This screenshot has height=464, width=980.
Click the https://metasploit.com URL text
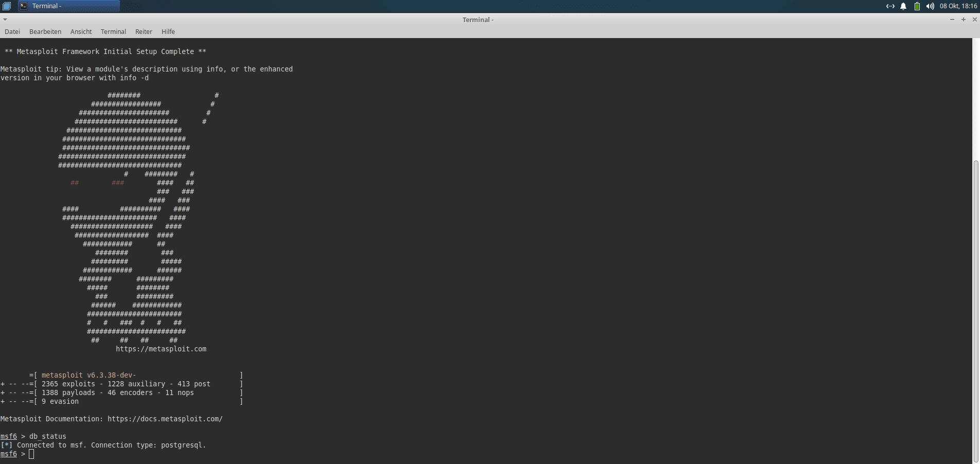[161, 349]
